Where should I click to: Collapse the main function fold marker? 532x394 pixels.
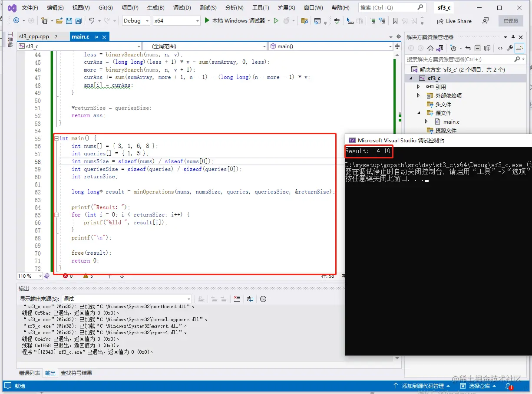tap(56, 138)
